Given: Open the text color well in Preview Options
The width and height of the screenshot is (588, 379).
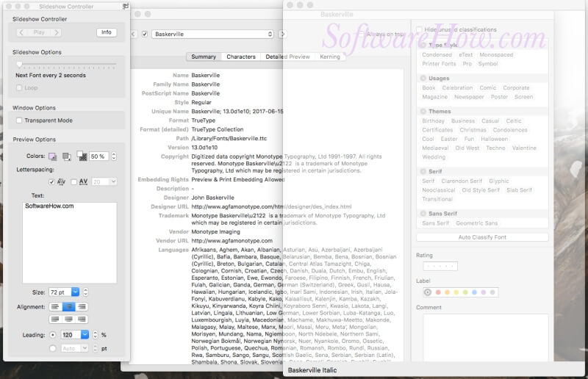Looking at the screenshot, I should coord(52,156).
